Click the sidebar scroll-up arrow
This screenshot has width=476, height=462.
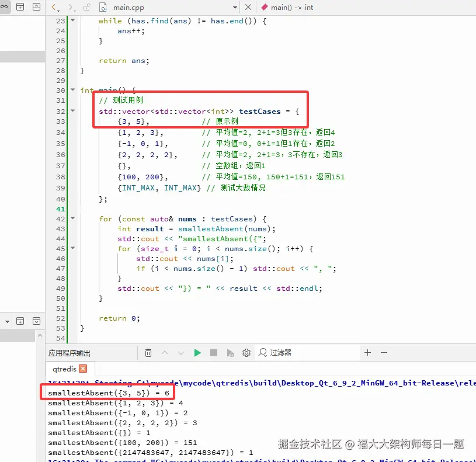[x=40, y=335]
